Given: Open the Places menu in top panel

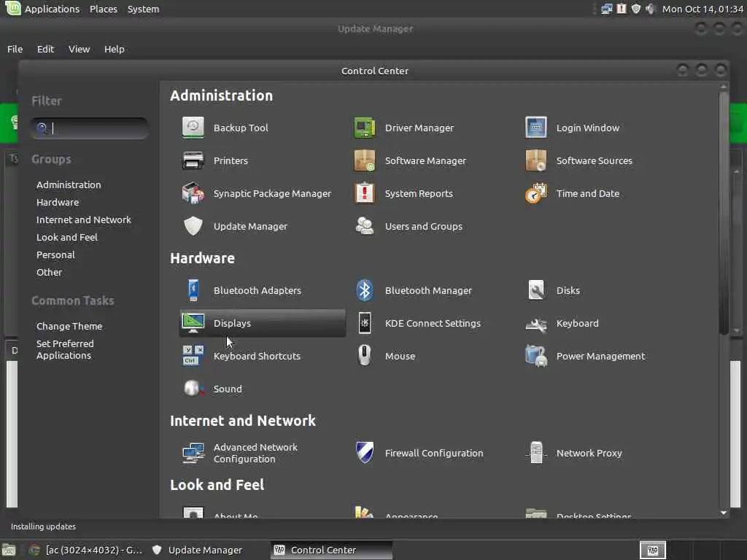Looking at the screenshot, I should tap(104, 9).
